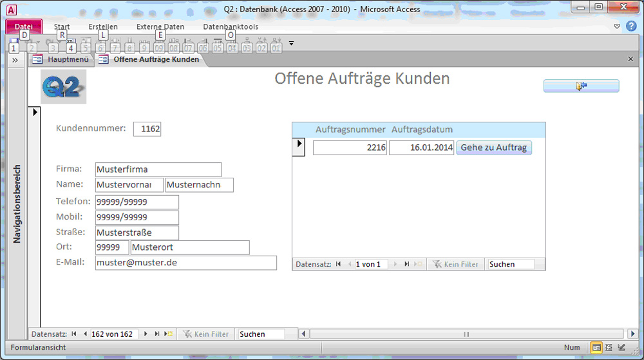Go to previous customer record in main navigator
The height and width of the screenshot is (360, 644).
(85, 334)
